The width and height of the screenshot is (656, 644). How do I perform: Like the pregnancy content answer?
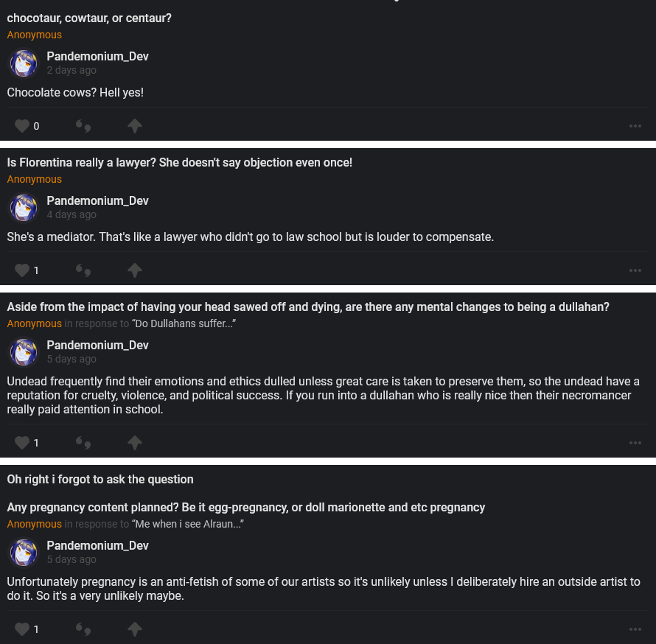(22, 629)
